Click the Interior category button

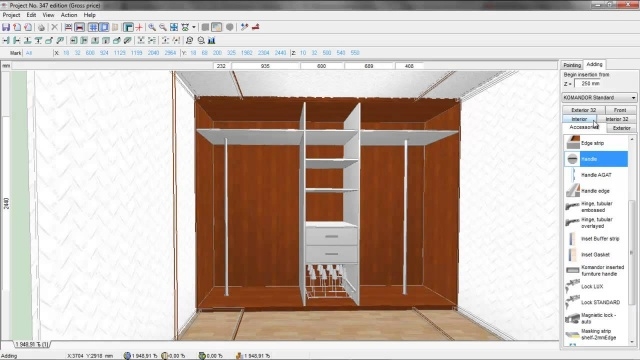579,119
